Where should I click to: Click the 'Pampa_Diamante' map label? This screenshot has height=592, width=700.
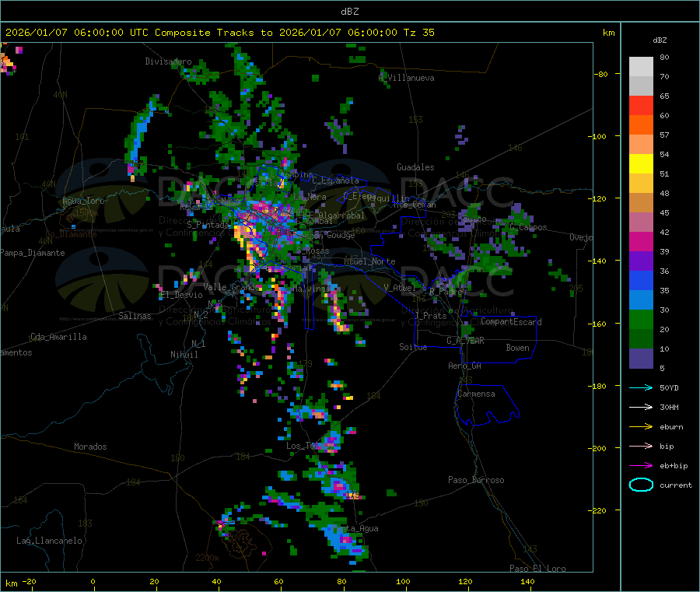[33, 253]
